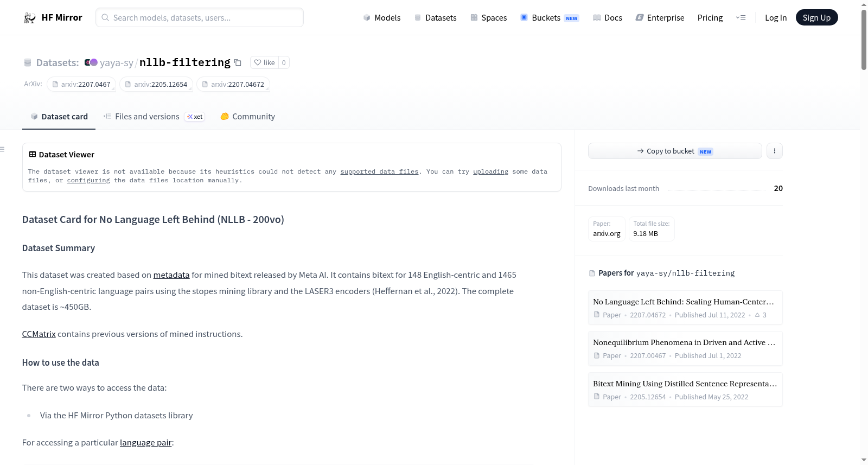Click the Datasets stack icon before the heading

(x=28, y=62)
